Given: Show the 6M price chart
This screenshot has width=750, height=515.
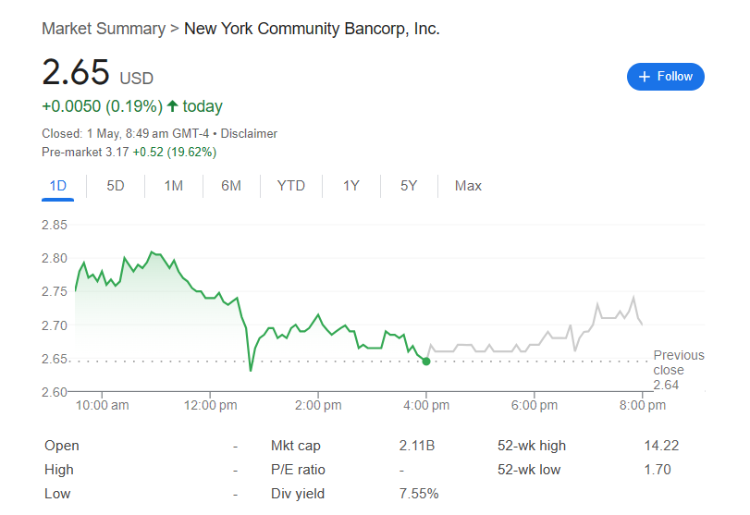Looking at the screenshot, I should pyautogui.click(x=231, y=185).
